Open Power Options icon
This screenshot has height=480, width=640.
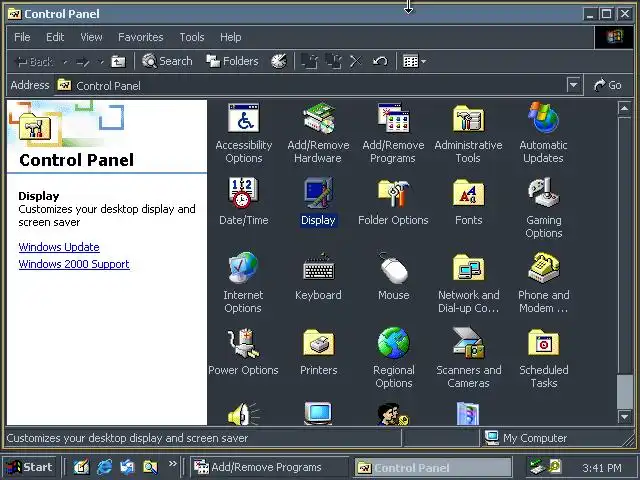click(x=244, y=352)
